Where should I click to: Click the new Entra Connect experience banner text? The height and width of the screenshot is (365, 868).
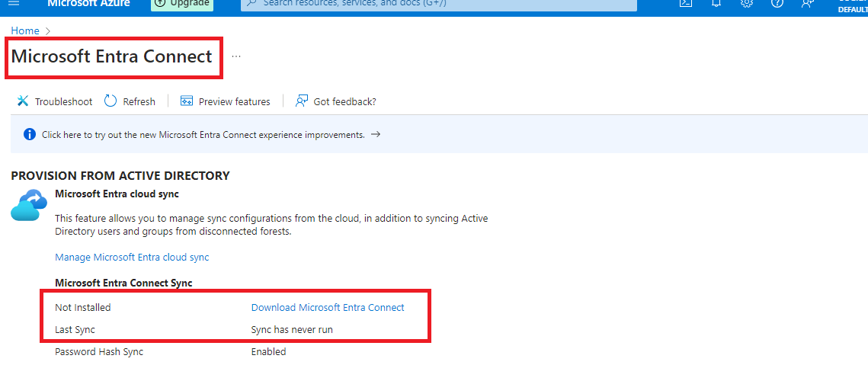click(203, 135)
